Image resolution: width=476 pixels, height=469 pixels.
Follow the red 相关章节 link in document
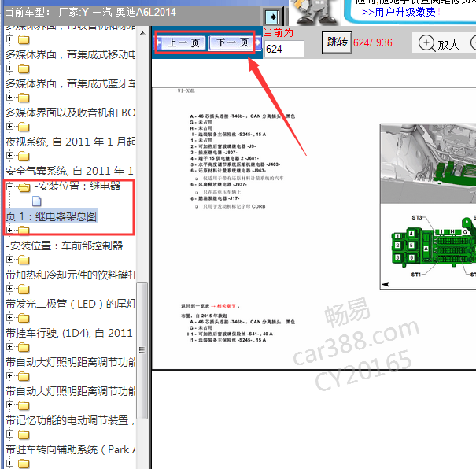click(x=226, y=306)
